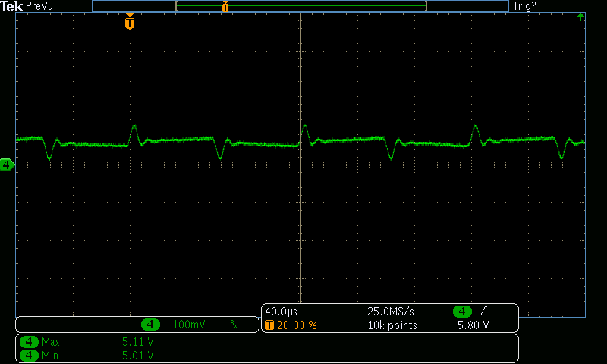Click the 40.0µs horizontal scale readout
The image size is (607, 364).
(281, 312)
